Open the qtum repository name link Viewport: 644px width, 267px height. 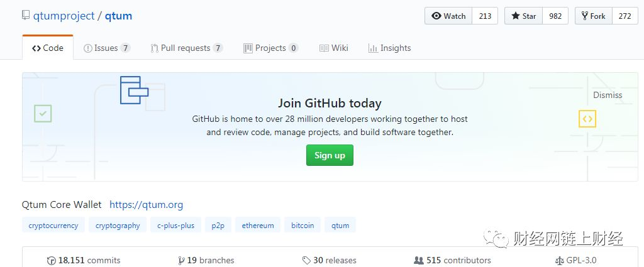(118, 16)
